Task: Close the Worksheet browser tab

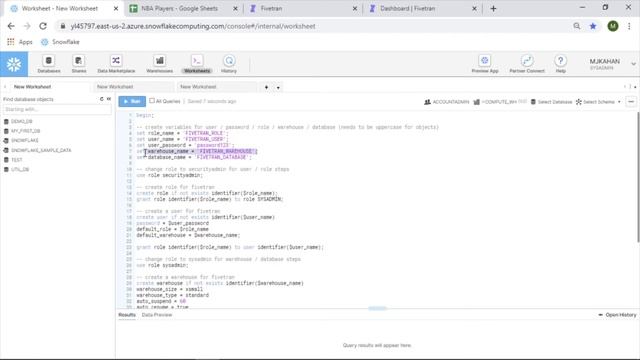Action: pos(116,9)
